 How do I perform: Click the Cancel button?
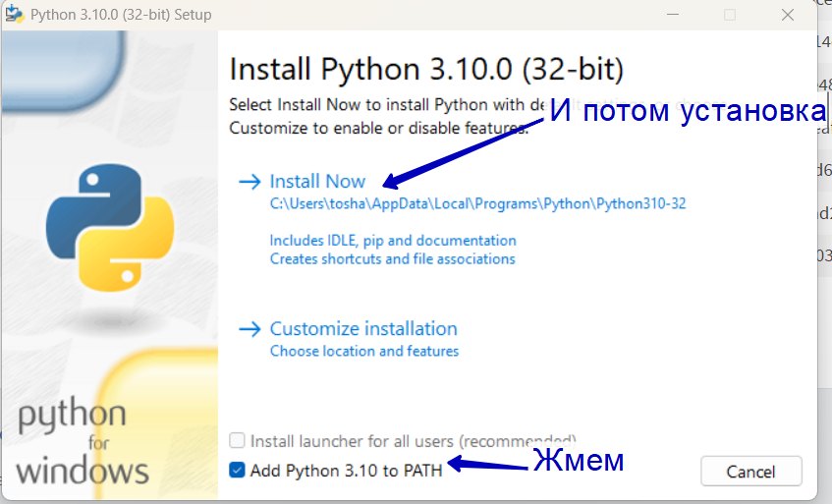[750, 472]
